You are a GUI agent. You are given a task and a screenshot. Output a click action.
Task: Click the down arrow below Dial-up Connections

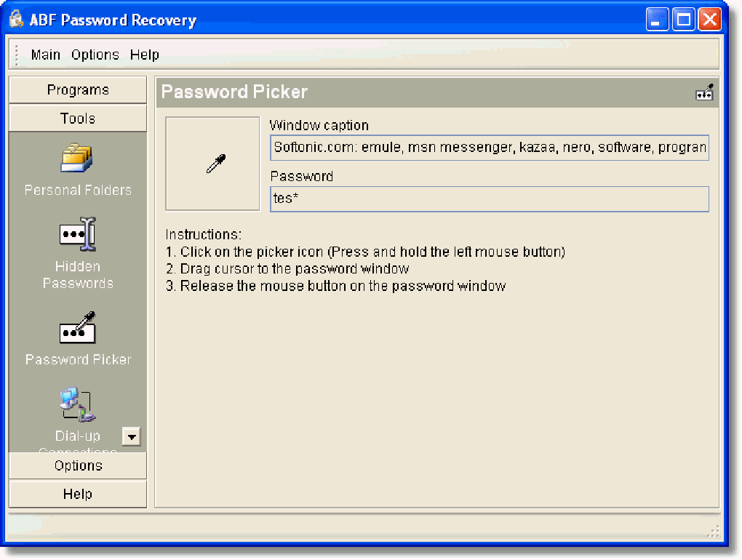132,437
